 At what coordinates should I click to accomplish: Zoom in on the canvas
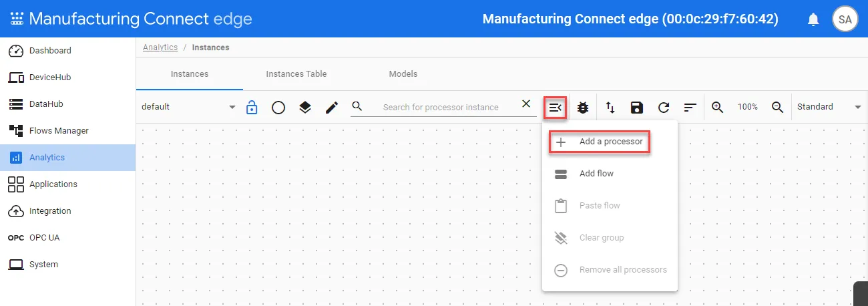[x=718, y=107]
